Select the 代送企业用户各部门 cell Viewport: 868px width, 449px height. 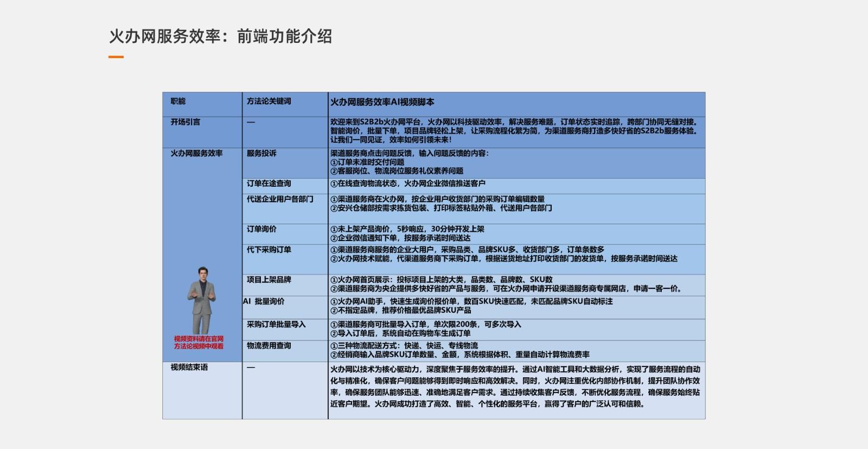(280, 199)
